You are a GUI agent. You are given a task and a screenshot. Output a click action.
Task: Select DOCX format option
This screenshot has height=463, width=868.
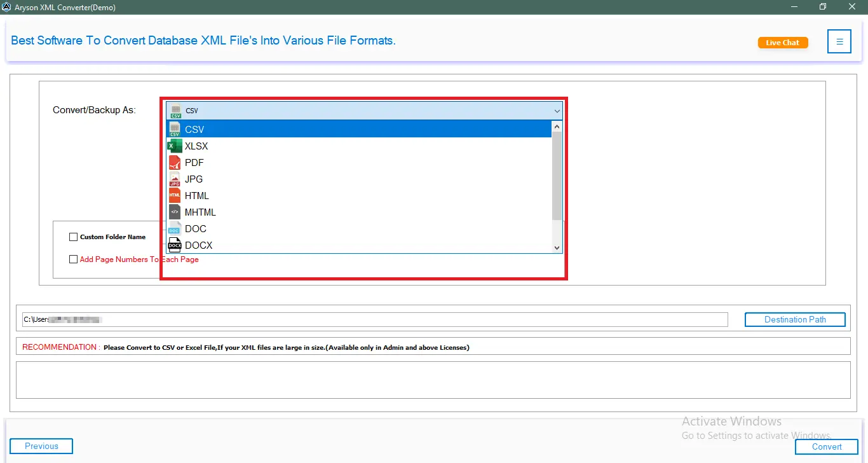click(x=359, y=245)
